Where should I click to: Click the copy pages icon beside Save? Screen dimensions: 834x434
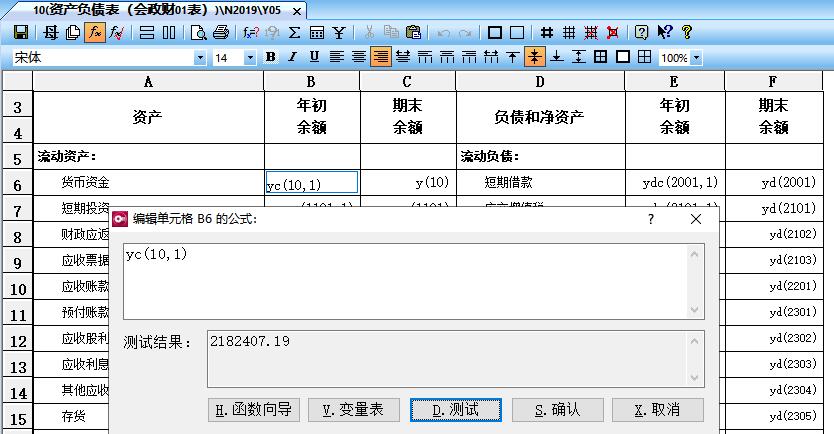pos(73,32)
